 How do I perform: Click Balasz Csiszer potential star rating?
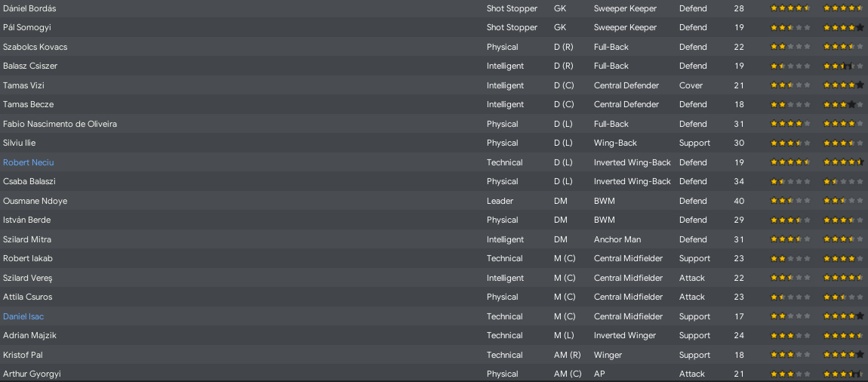tap(843, 66)
